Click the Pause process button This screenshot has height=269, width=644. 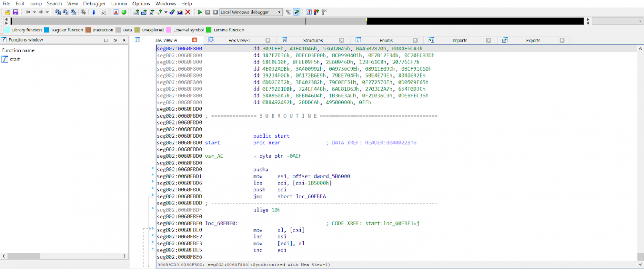tap(208, 12)
